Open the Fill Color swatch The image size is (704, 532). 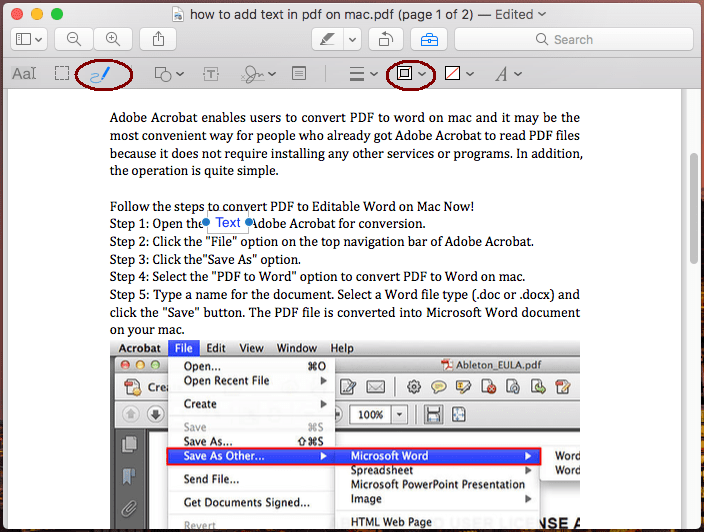[x=452, y=73]
